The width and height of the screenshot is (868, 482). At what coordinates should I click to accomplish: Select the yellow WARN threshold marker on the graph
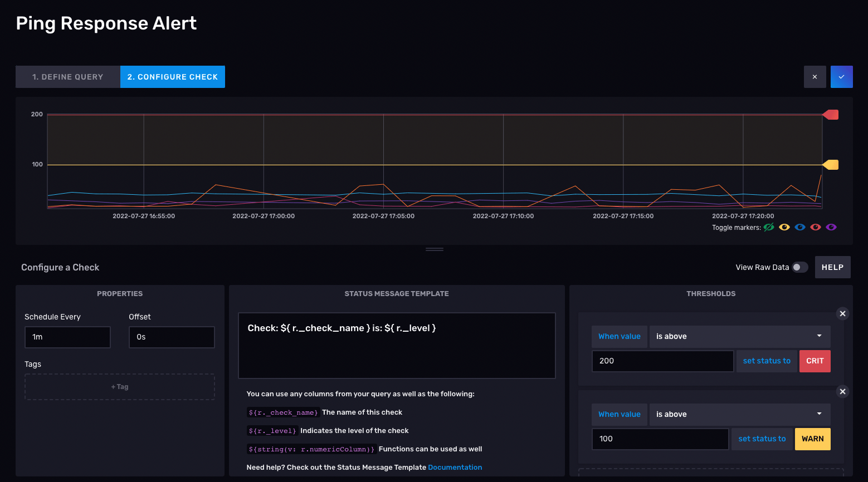(831, 165)
